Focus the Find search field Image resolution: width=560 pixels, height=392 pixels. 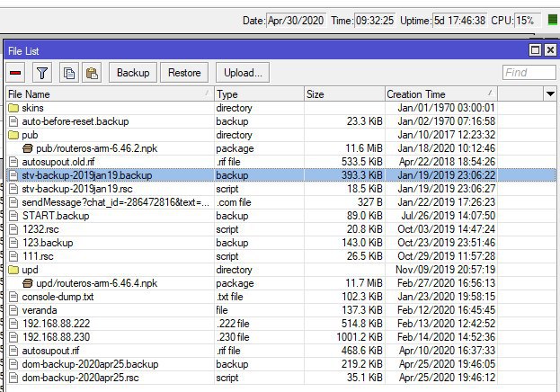529,73
